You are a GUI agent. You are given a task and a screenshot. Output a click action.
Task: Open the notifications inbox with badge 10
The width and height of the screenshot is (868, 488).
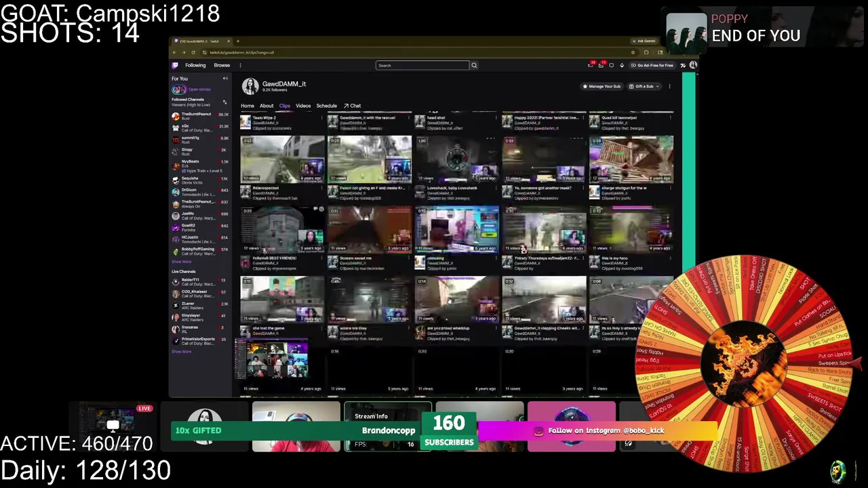tap(601, 65)
